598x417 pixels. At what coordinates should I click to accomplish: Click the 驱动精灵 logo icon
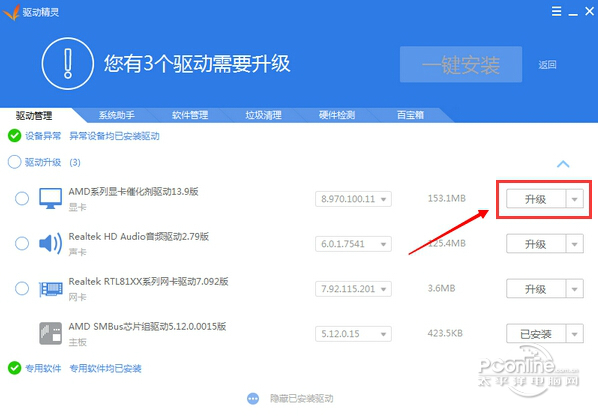point(11,12)
